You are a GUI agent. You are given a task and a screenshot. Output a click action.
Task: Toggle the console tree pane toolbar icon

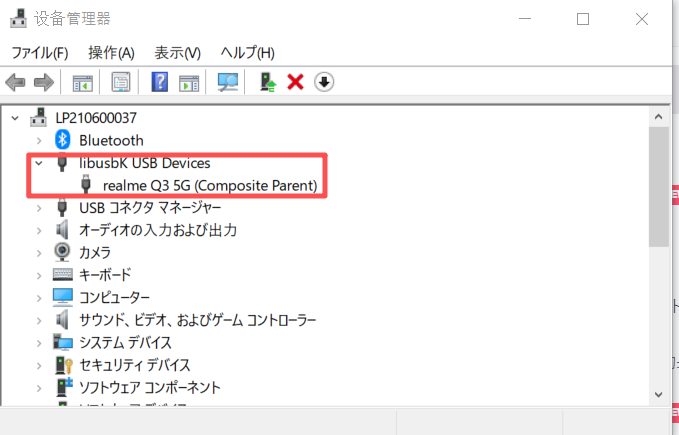pyautogui.click(x=82, y=82)
